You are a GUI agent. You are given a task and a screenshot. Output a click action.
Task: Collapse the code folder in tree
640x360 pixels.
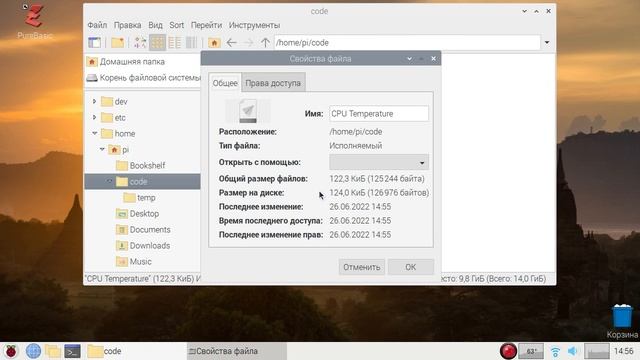109,182
